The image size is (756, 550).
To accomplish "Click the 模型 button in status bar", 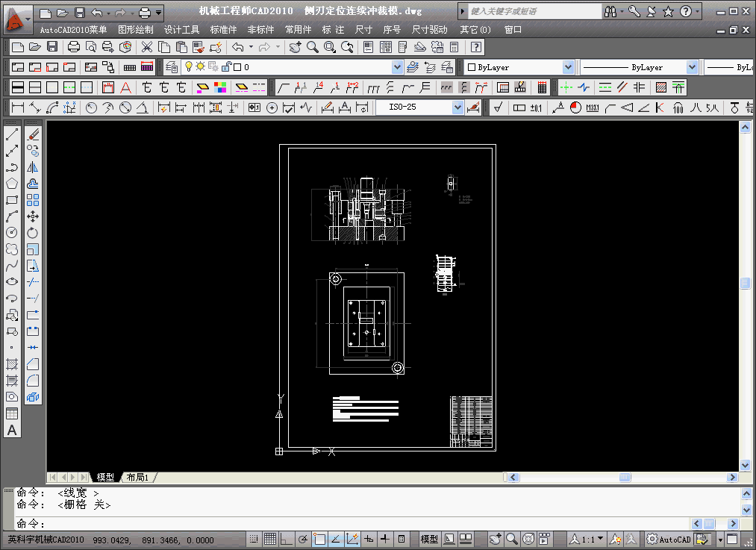I will point(429,539).
